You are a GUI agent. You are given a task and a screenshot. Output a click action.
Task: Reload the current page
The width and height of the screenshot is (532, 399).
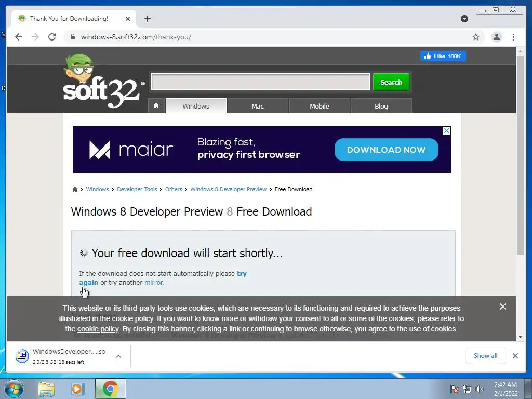[x=52, y=37]
